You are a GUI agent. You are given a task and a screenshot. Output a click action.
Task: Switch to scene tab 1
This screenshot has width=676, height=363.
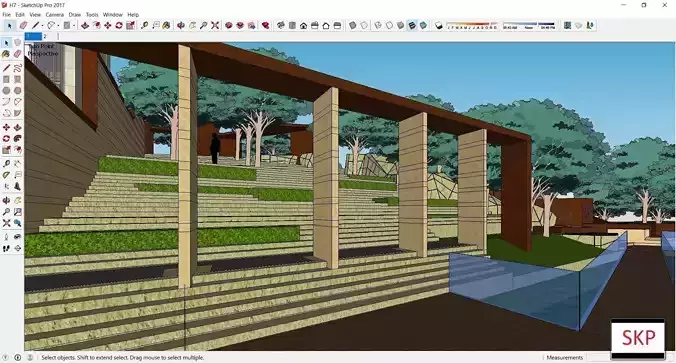pos(33,37)
